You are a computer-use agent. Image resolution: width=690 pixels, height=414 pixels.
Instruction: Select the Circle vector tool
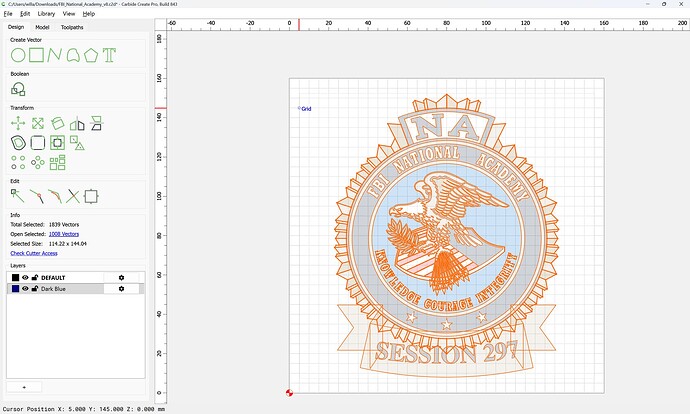[18, 55]
